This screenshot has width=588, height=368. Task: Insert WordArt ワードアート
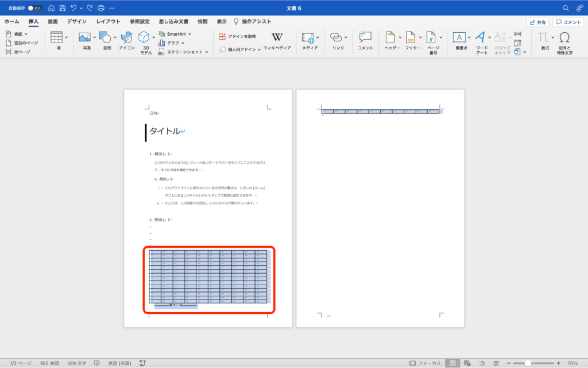(480, 37)
